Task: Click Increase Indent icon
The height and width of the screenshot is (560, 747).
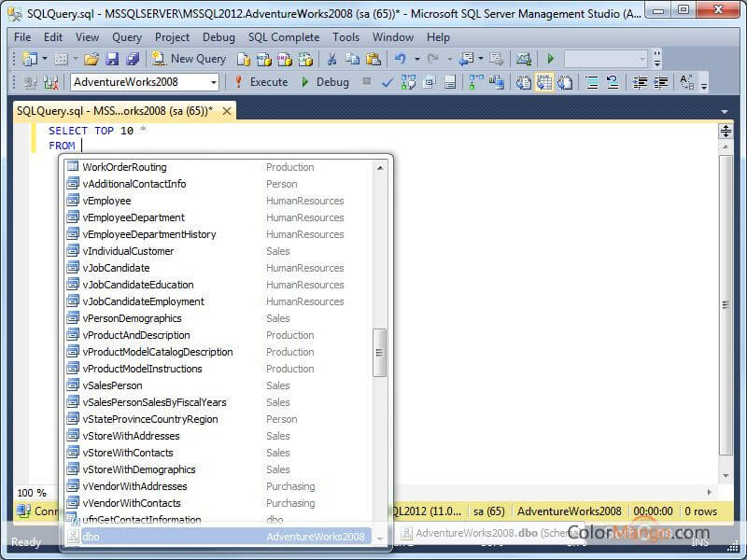Action: [660, 82]
